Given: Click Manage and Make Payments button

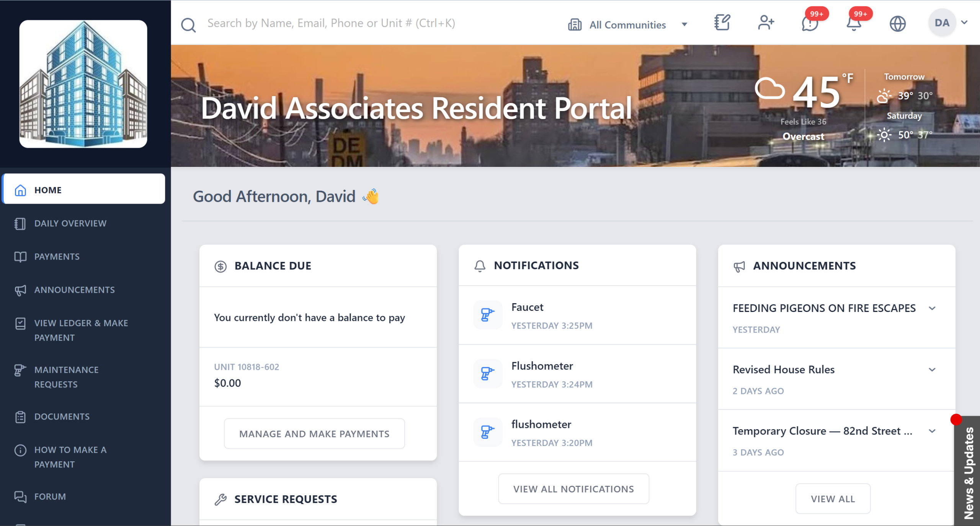Looking at the screenshot, I should pos(314,433).
